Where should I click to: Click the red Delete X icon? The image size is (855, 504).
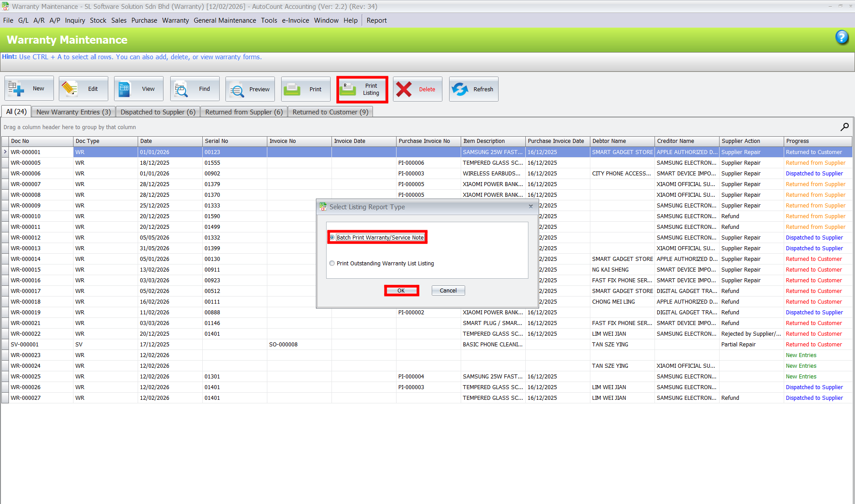[404, 89]
